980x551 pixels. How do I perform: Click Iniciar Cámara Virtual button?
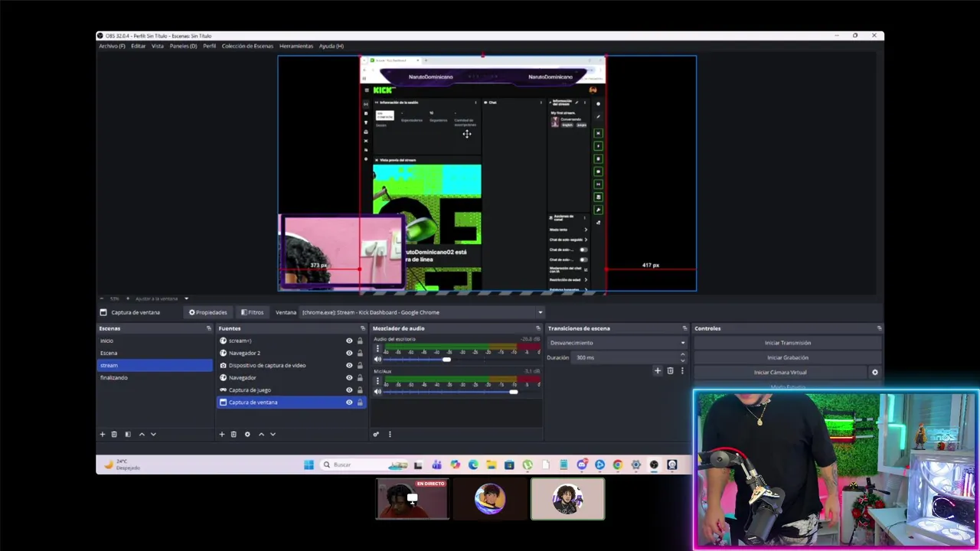(x=780, y=372)
